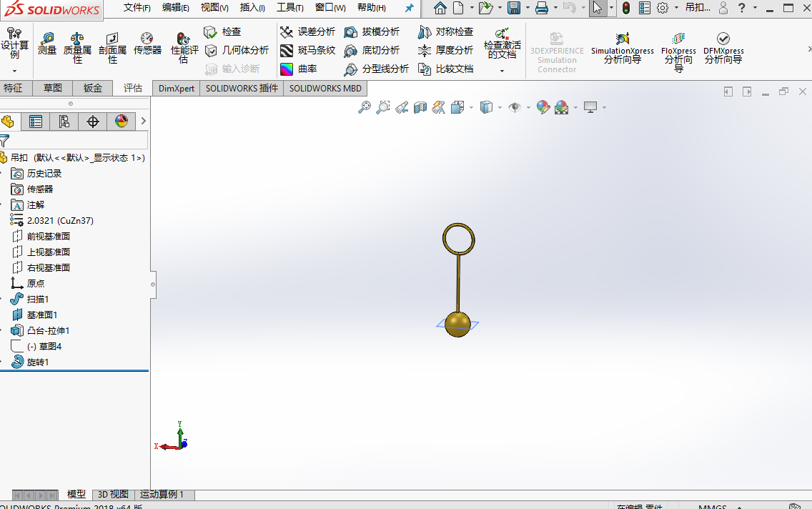Click the 运动算例 1 bottom tab
The width and height of the screenshot is (812, 509).
(162, 495)
